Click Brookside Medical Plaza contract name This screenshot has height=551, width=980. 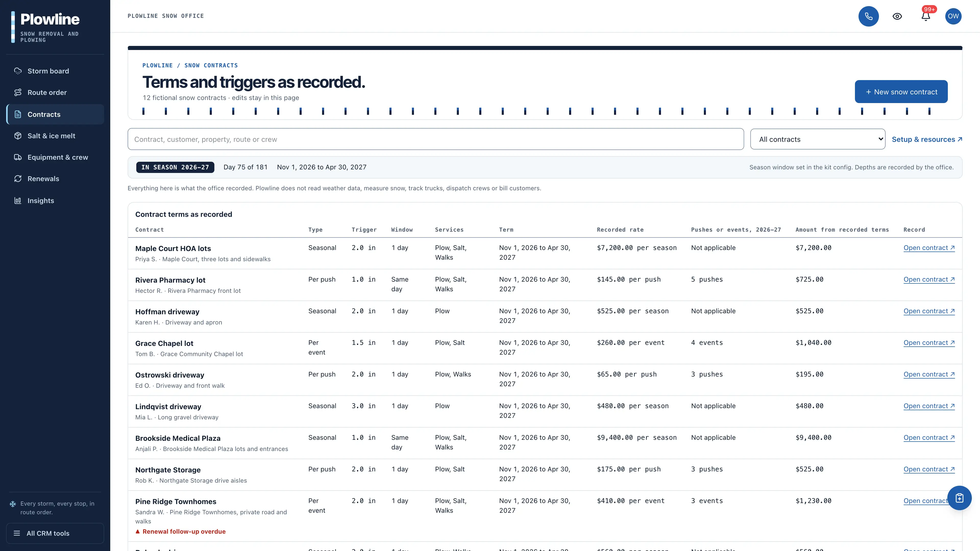coord(178,439)
